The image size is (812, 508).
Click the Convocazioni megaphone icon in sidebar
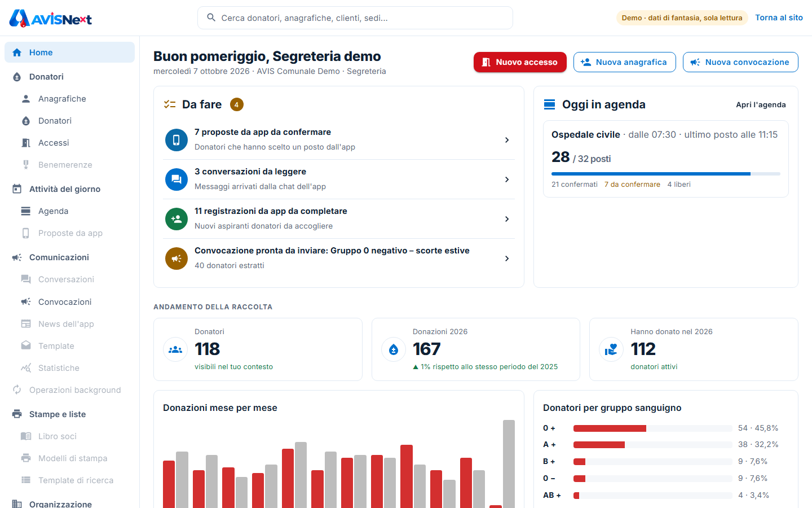(26, 302)
